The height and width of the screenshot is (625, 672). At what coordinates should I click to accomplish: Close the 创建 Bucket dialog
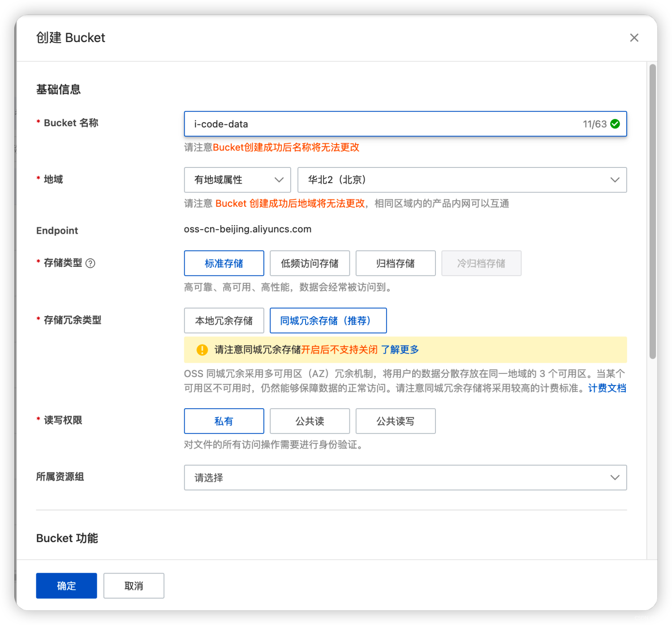pyautogui.click(x=634, y=38)
